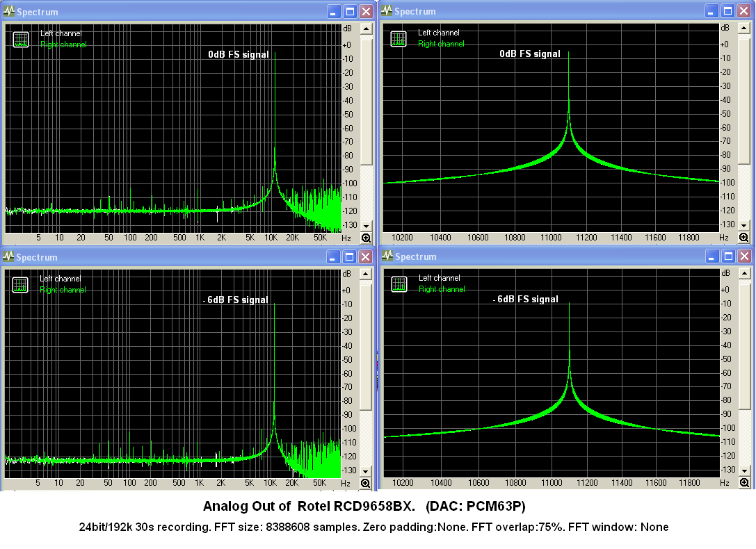Viewport: 756px width, 549px height.
Task: Click dB scroll-up arrow in -6dB FS 10200–11800 Hz window
Action: pyautogui.click(x=744, y=274)
